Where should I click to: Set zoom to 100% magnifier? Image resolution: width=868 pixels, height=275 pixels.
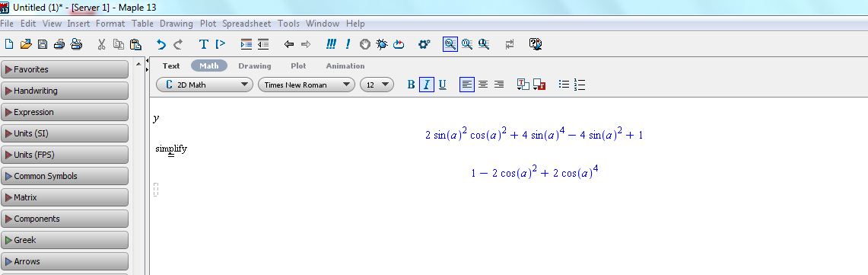click(x=450, y=44)
